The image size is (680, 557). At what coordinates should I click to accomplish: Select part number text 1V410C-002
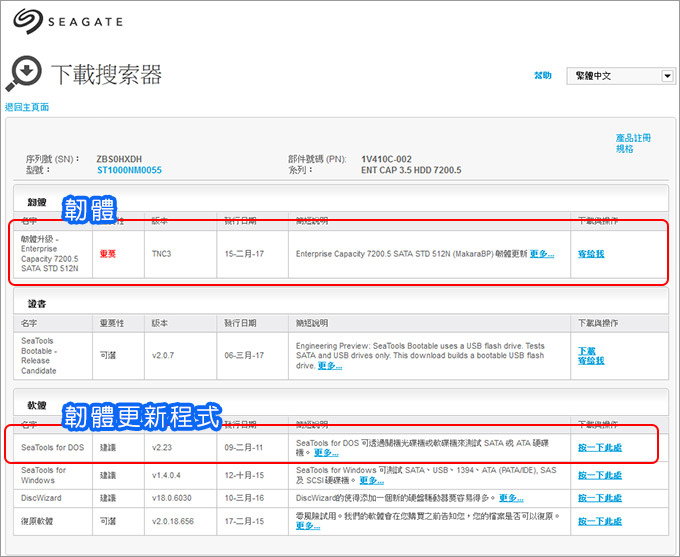pyautogui.click(x=386, y=159)
